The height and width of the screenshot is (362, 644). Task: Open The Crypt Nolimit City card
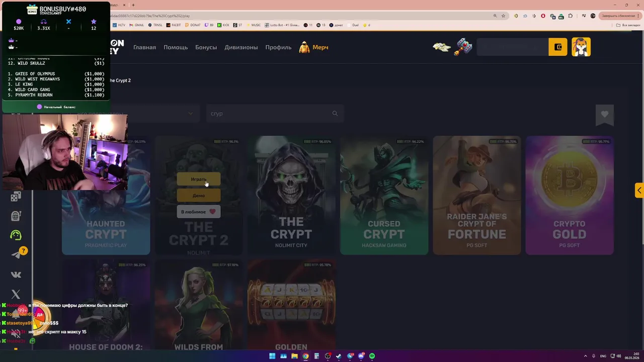tap(291, 195)
